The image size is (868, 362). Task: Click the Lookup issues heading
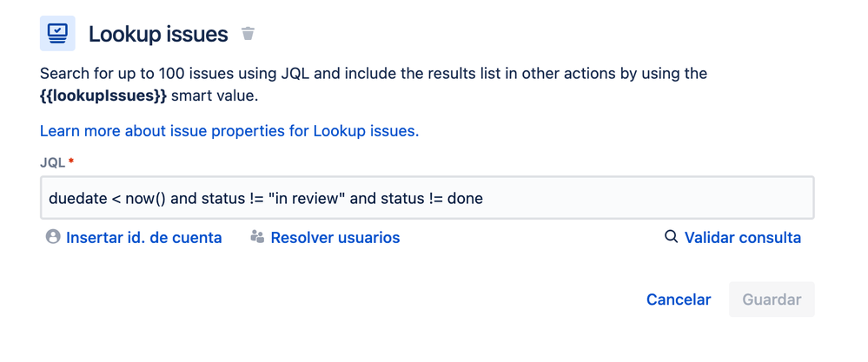click(x=158, y=34)
